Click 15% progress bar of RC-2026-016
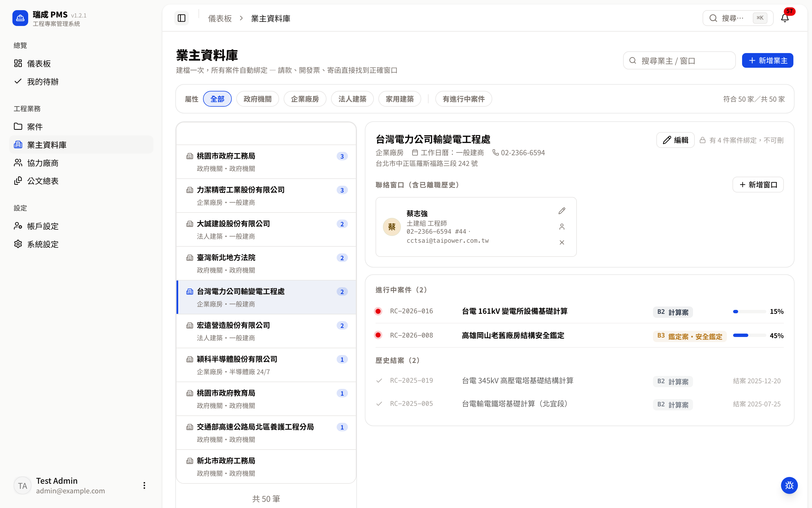Viewport: 812px width, 508px height. coord(749,312)
